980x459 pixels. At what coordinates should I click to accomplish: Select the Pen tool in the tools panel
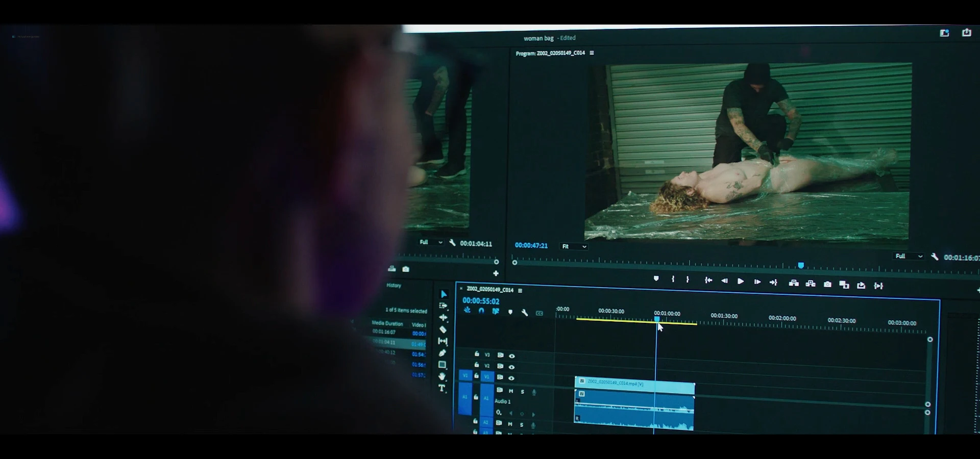coord(443,353)
